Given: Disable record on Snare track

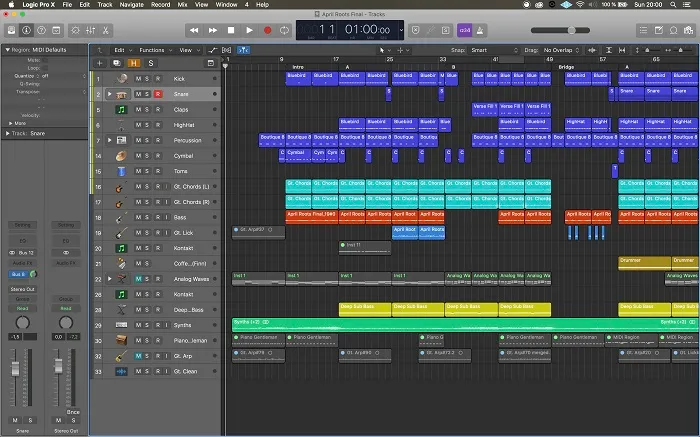Looking at the screenshot, I should point(158,94).
